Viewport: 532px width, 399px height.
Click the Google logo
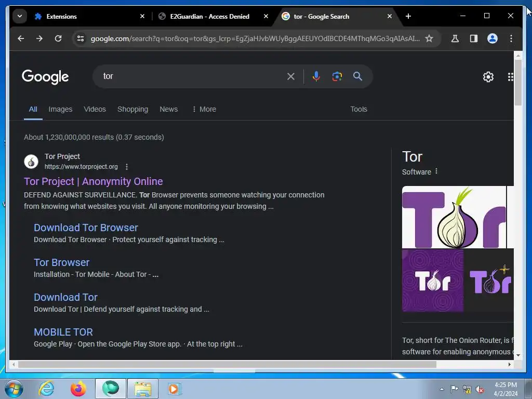pos(45,77)
